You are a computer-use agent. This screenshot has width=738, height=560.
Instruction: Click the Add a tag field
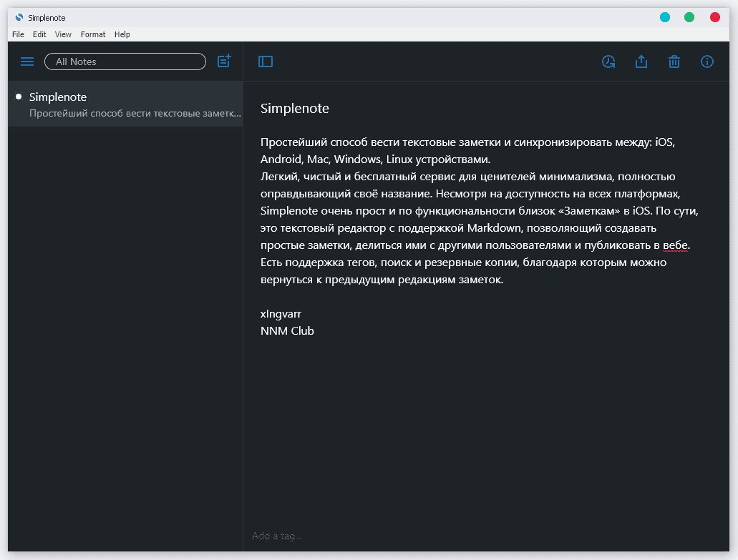pyautogui.click(x=277, y=536)
